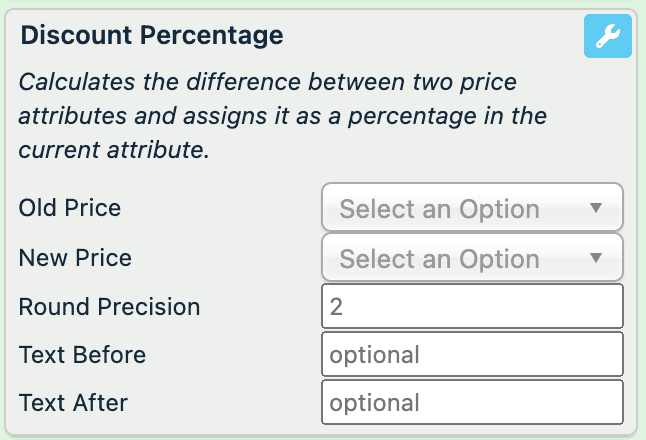The height and width of the screenshot is (440, 646).
Task: Click the "optional" placeholder in Text After
Action: 375,404
